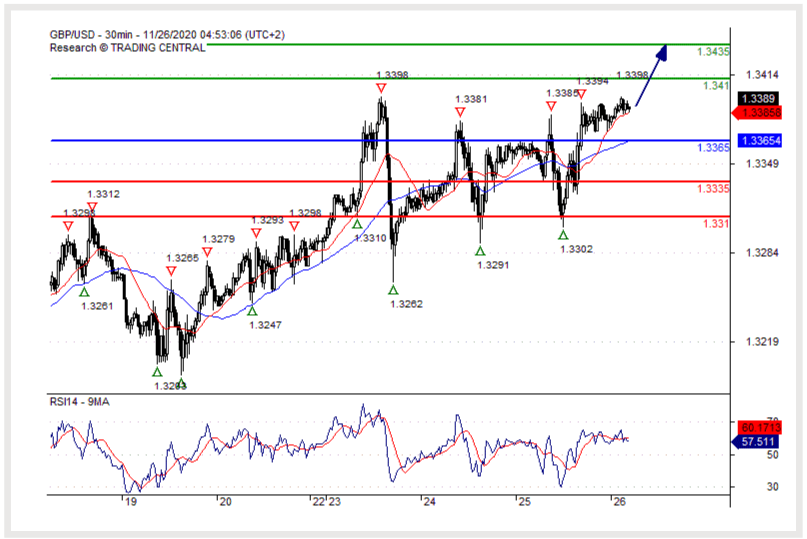
Task: Click the red triangle marker under 1.3312
Action: (x=92, y=207)
